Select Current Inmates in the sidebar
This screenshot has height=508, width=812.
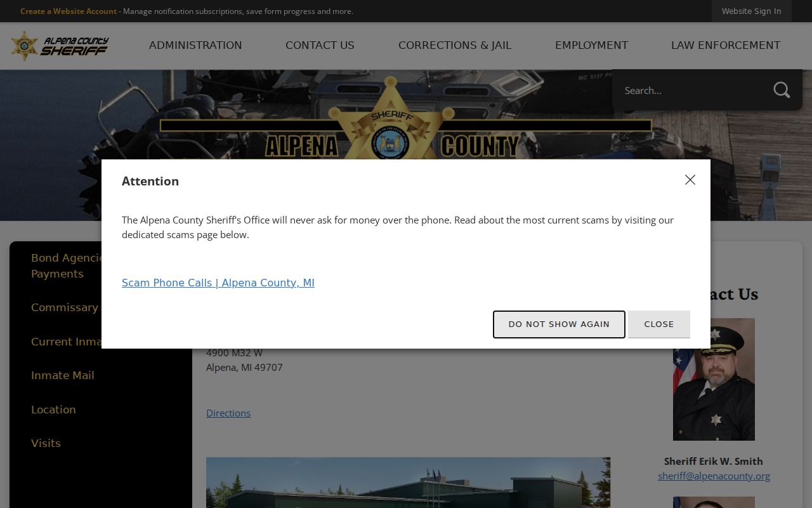coord(67,342)
